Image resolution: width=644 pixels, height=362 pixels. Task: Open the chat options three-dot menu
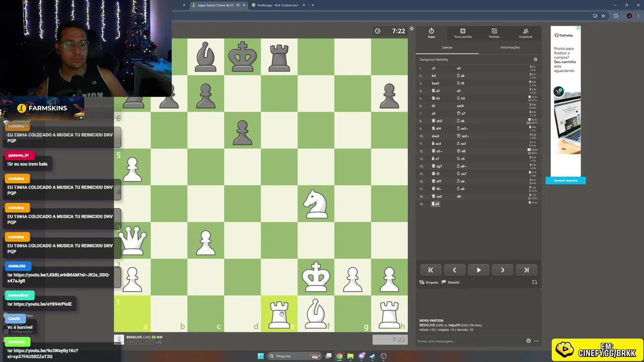click(536, 341)
